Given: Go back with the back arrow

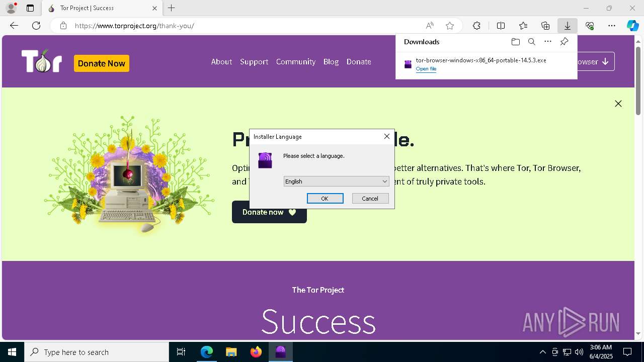Looking at the screenshot, I should [14, 26].
